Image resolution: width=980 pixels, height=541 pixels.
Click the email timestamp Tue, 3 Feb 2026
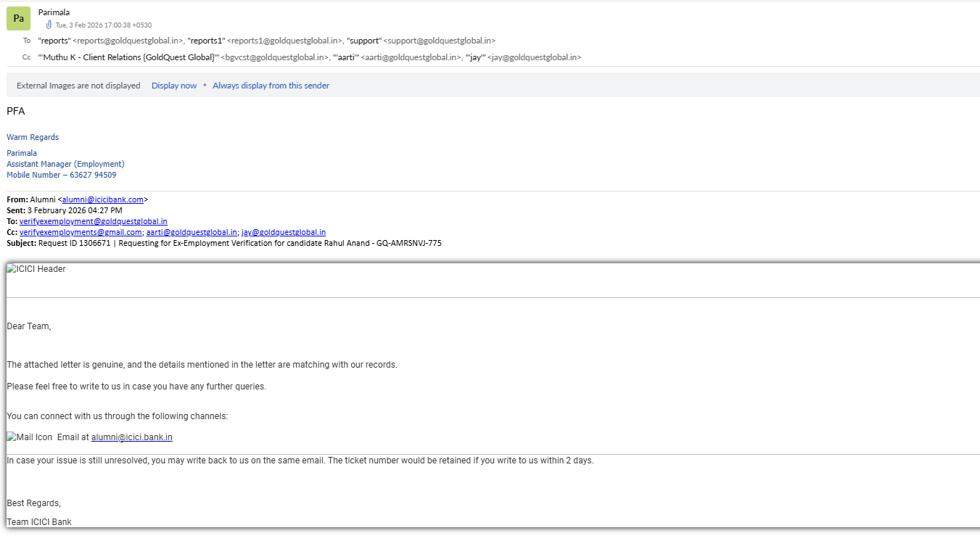pyautogui.click(x=103, y=25)
